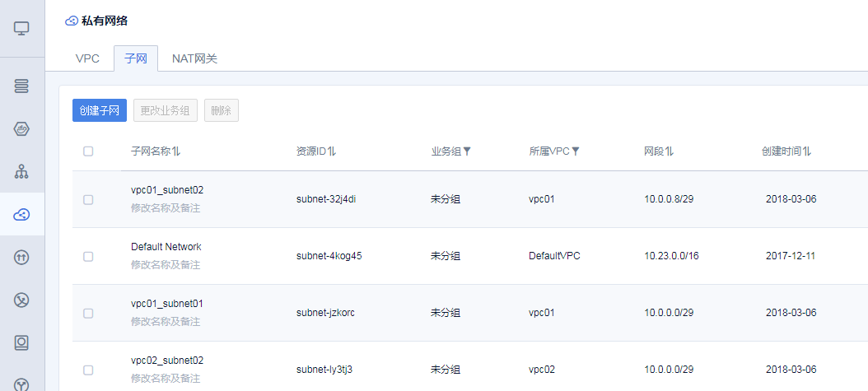The width and height of the screenshot is (868, 391).
Task: Select the hexagon container icon in sidebar
Action: 22,128
